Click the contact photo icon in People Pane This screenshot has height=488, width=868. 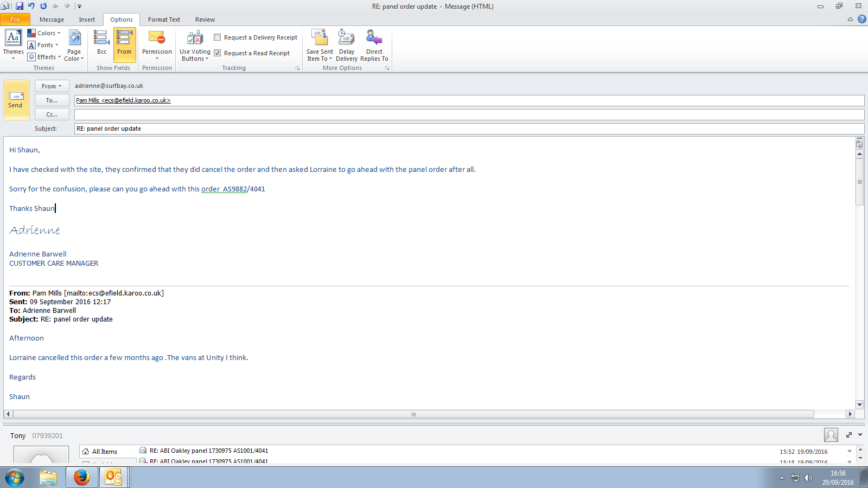coord(831,435)
